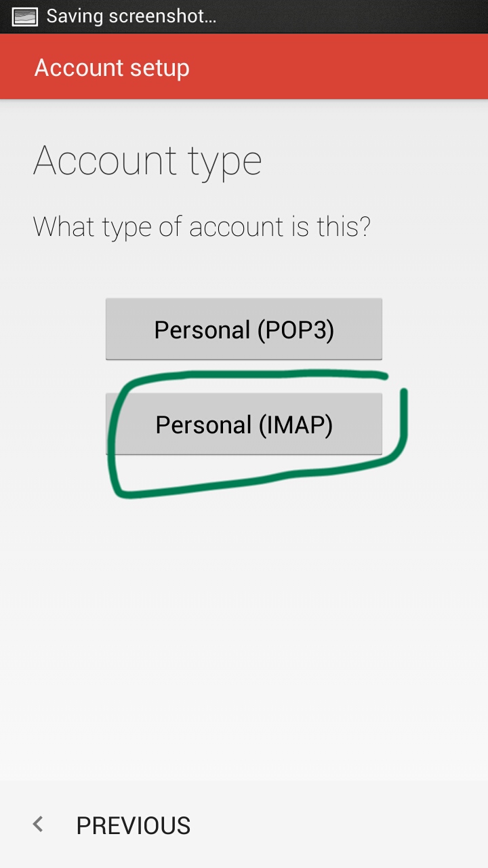Click "What type of account is this?" text

(x=201, y=226)
